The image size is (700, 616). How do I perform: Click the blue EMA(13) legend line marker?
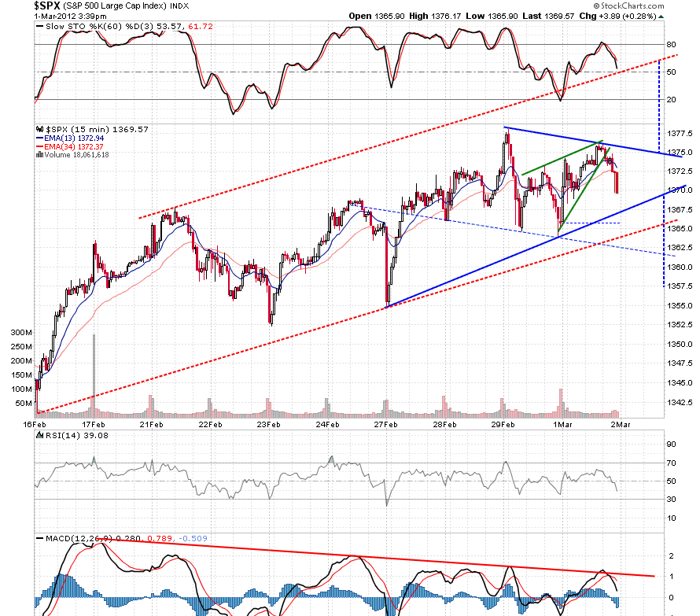pyautogui.click(x=40, y=138)
